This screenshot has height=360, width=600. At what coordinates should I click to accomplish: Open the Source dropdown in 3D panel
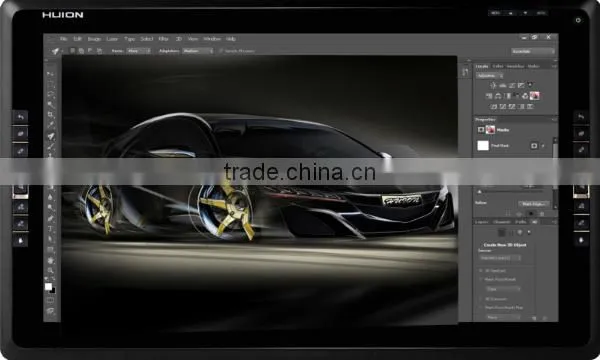point(499,258)
